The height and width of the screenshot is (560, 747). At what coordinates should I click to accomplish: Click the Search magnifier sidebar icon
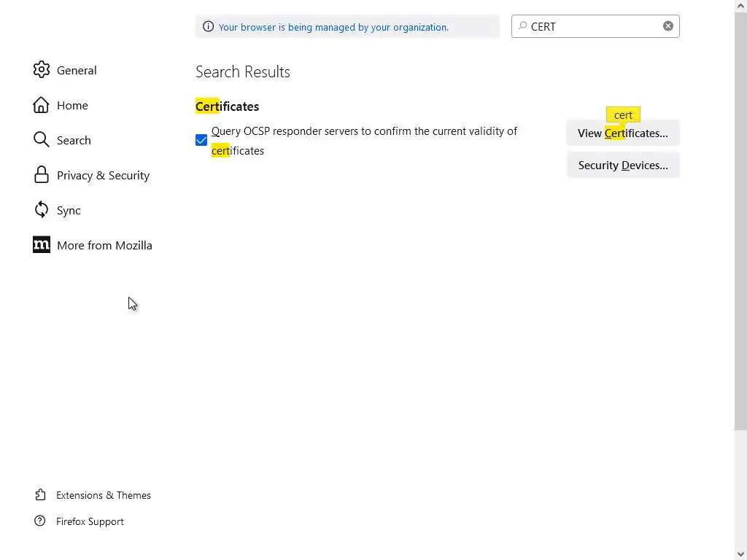(42, 140)
